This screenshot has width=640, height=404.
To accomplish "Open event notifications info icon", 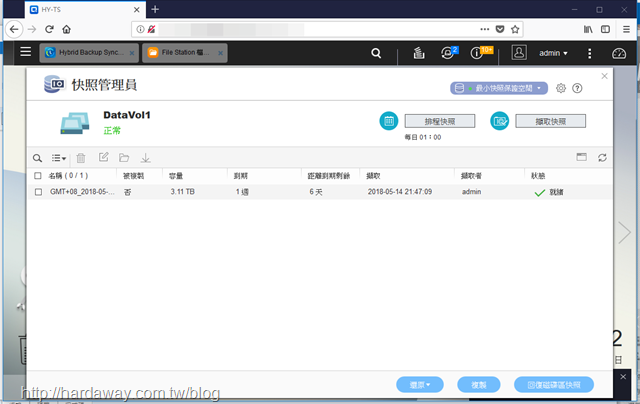I will (x=477, y=53).
